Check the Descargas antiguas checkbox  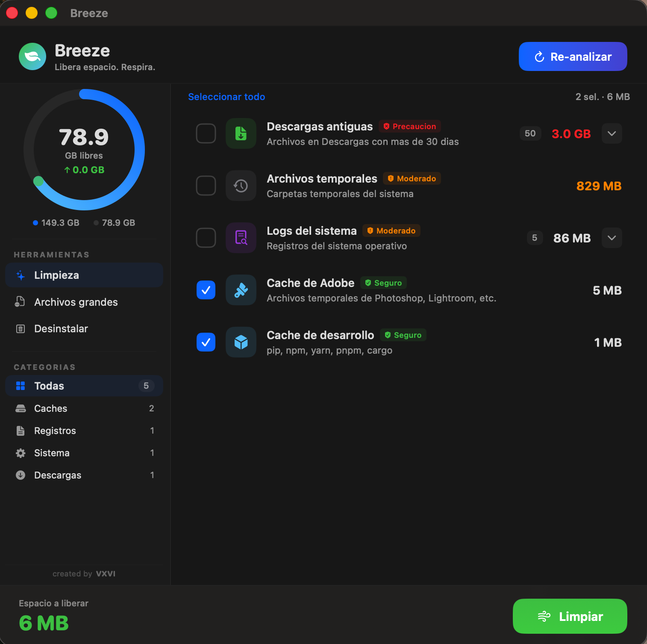(x=206, y=133)
